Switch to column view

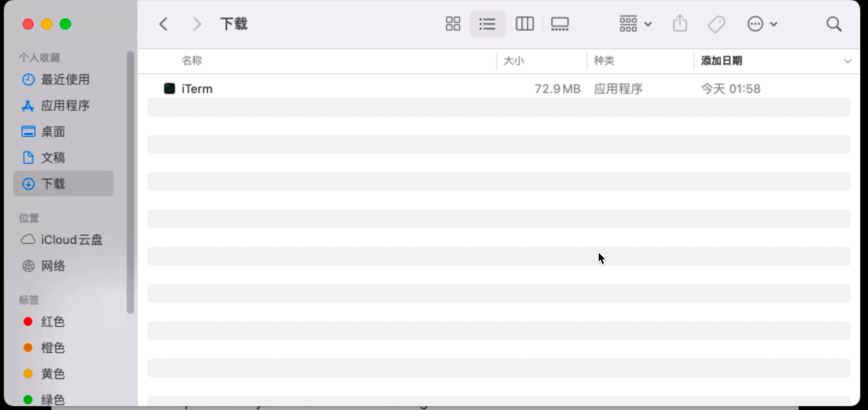click(524, 24)
